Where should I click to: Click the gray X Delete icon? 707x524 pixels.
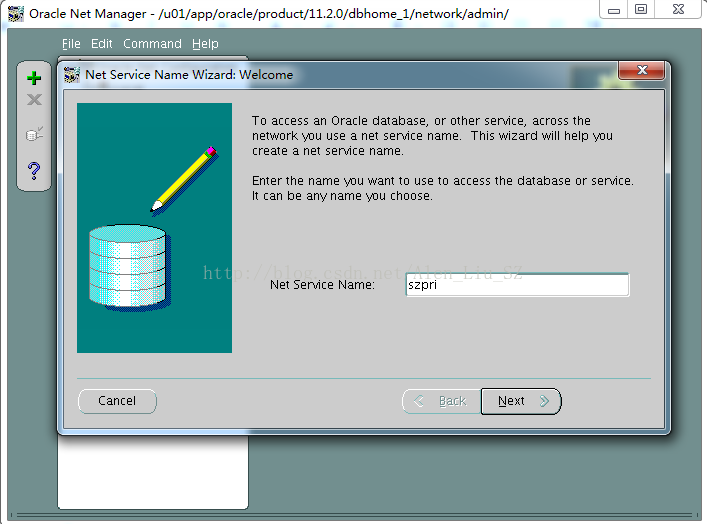click(34, 99)
